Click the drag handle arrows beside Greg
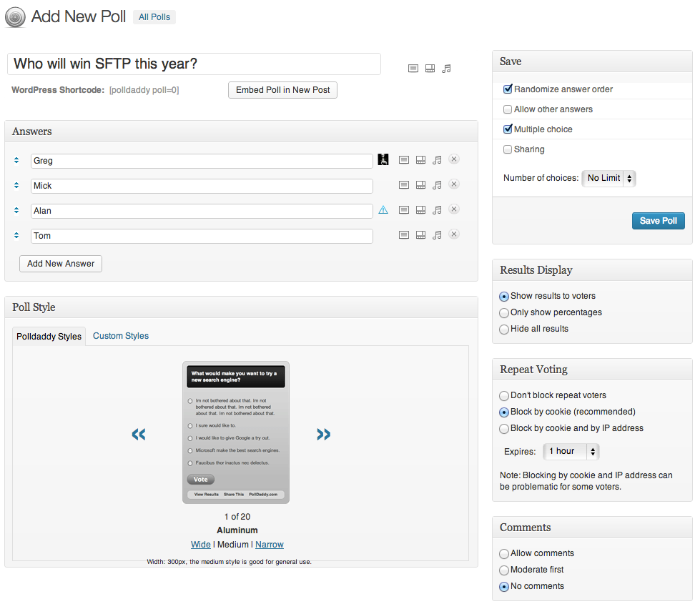The width and height of the screenshot is (700, 604). (x=16, y=160)
